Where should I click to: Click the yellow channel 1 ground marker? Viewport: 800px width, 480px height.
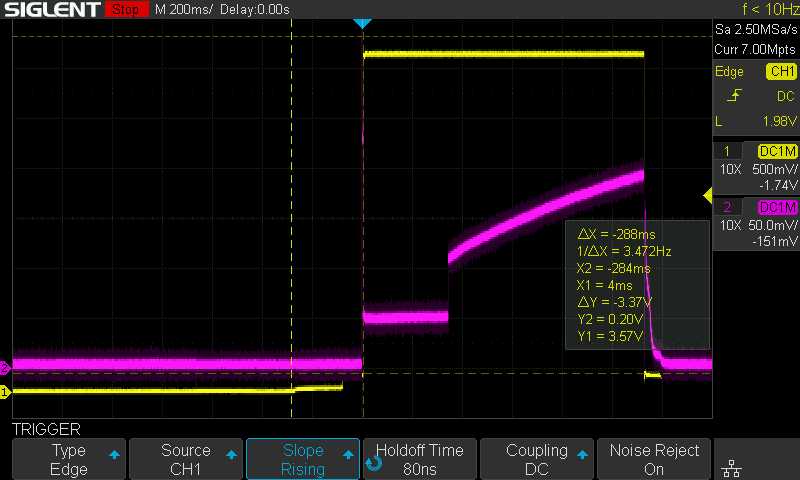[x=4, y=392]
